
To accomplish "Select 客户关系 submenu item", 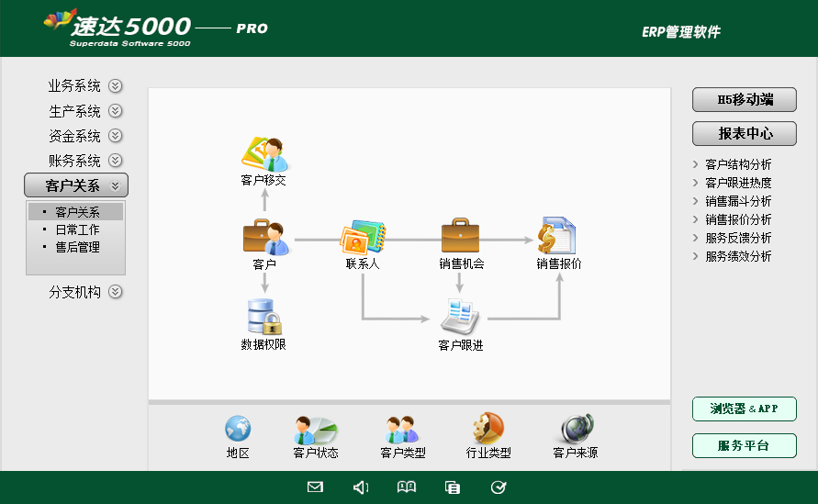I will pos(75,212).
